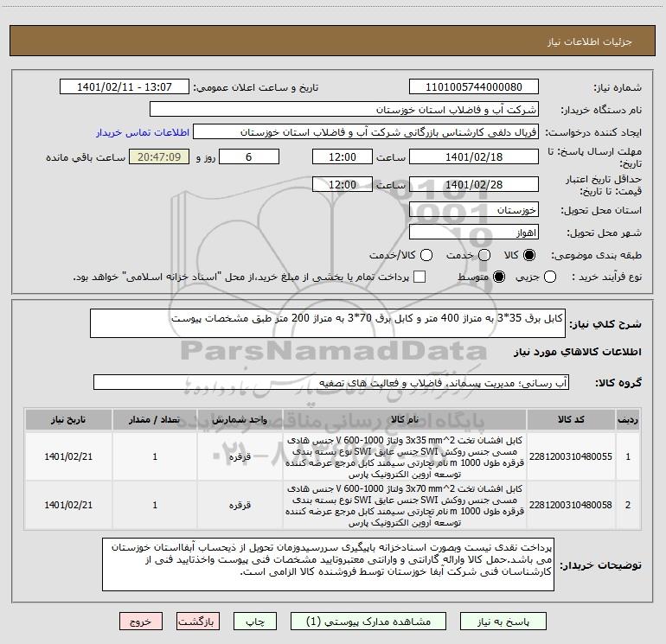Select the کالا radio button
The width and height of the screenshot is (666, 644).
click(x=529, y=255)
